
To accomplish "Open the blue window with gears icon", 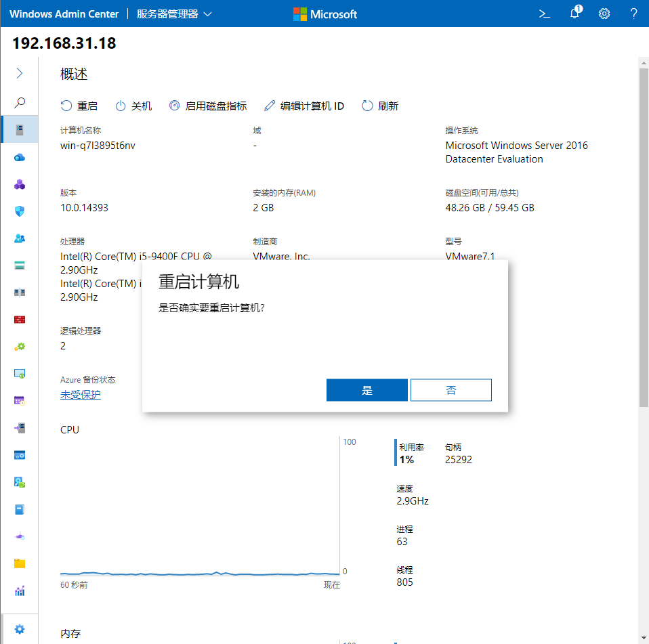I will (x=20, y=455).
